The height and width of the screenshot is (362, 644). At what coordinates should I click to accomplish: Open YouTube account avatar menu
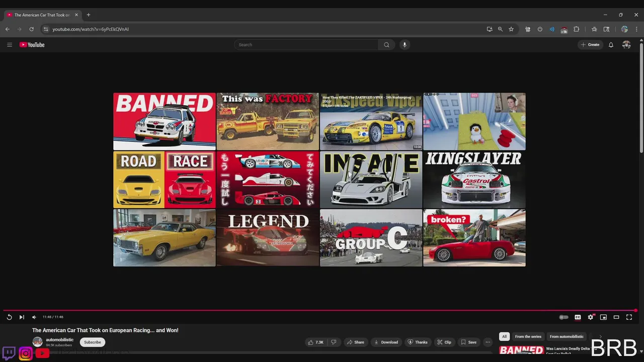tap(626, 45)
